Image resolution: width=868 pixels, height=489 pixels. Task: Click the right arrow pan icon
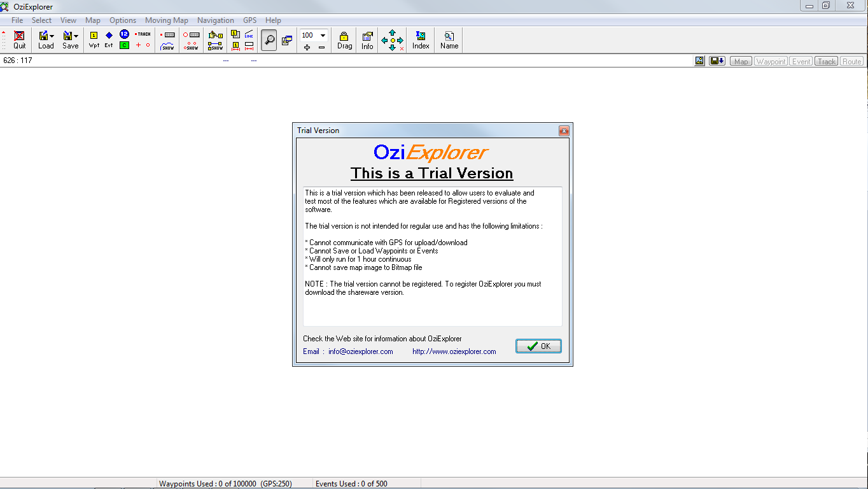coord(400,40)
